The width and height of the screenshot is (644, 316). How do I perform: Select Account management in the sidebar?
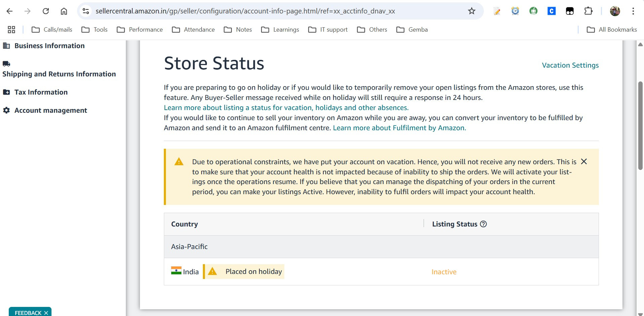pos(45,110)
